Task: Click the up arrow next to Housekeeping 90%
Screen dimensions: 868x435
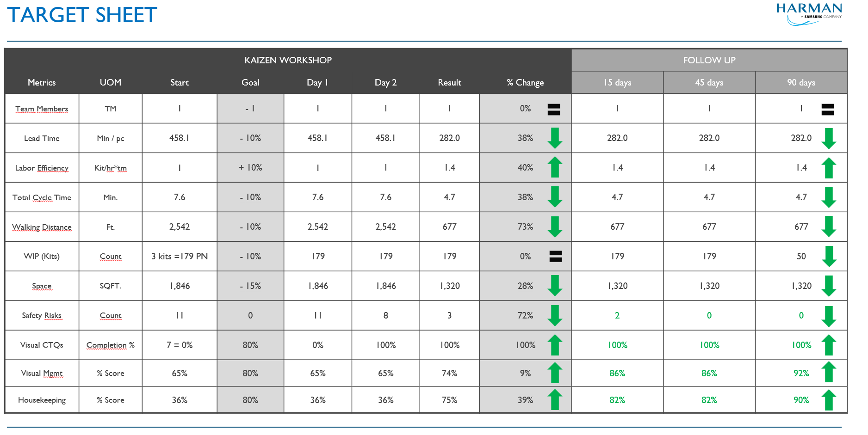Action: (x=829, y=400)
